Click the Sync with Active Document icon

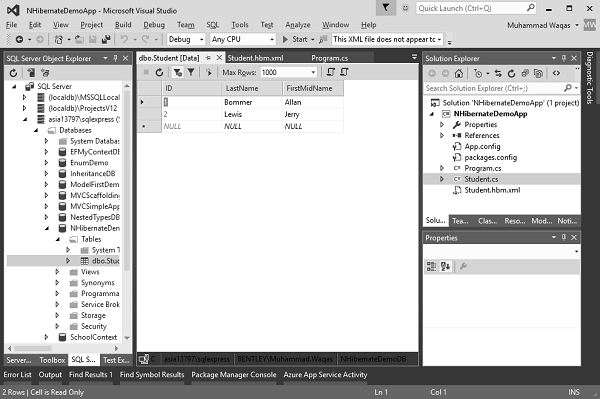click(x=498, y=73)
